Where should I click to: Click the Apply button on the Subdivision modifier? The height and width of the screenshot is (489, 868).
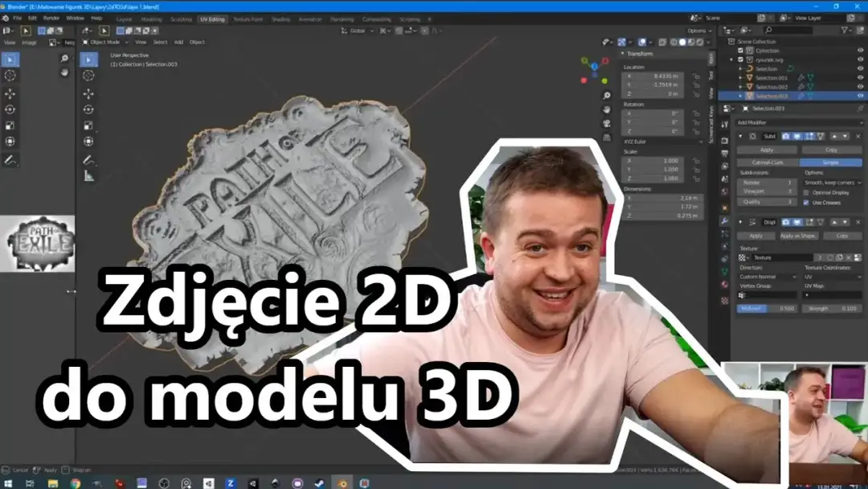pos(766,150)
